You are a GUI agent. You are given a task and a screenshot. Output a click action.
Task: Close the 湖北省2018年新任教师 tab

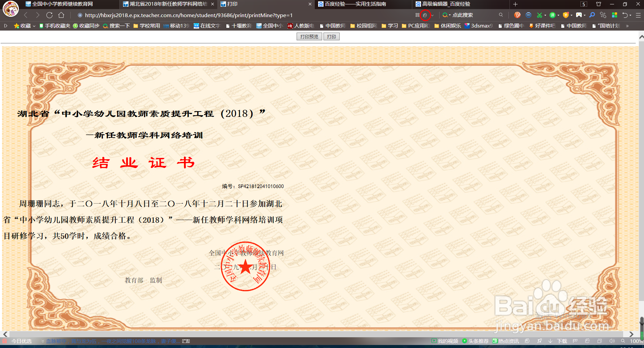tap(213, 4)
